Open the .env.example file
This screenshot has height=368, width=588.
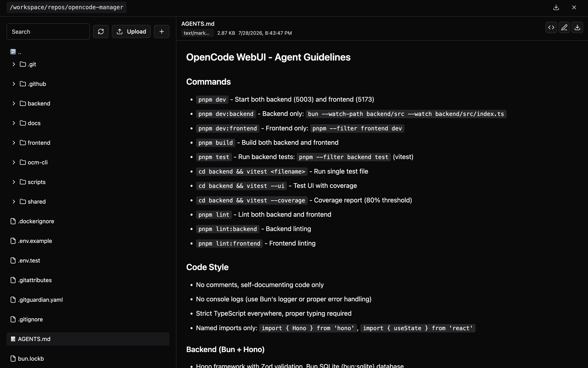(35, 241)
